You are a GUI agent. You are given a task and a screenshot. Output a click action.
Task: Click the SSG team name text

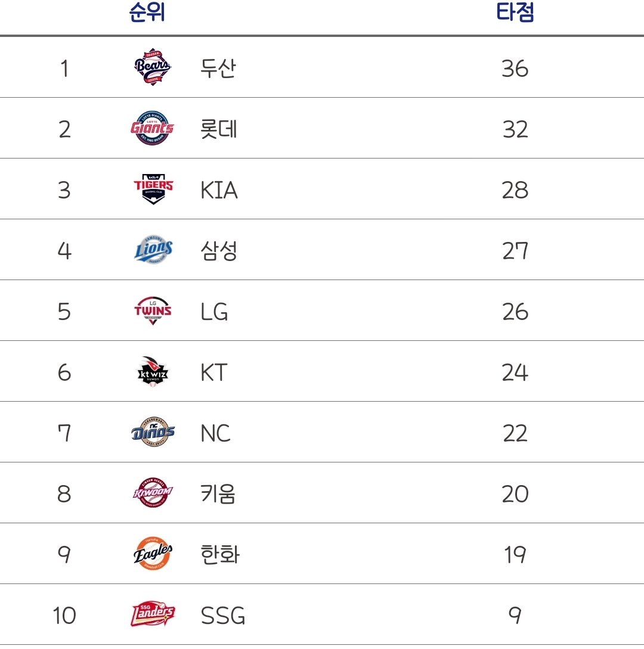pos(223,616)
